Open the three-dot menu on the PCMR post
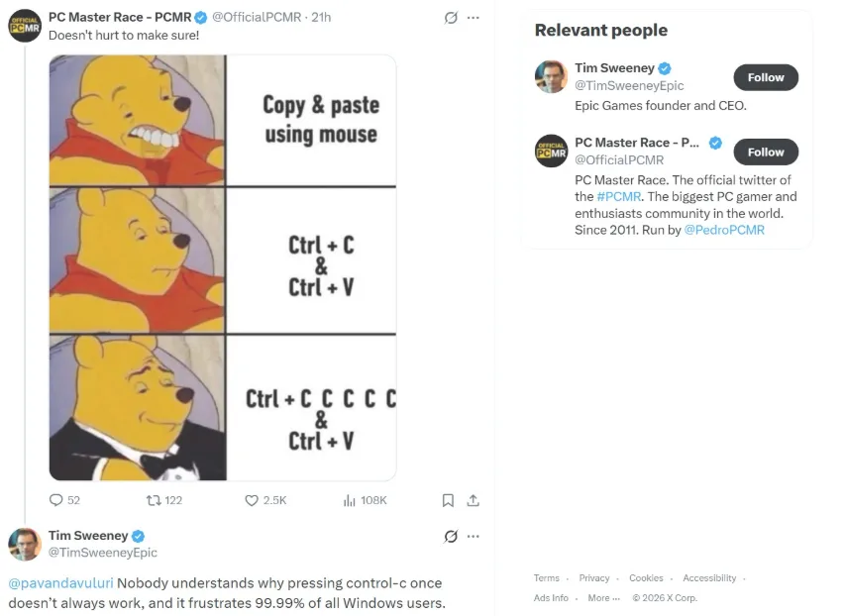 [474, 18]
